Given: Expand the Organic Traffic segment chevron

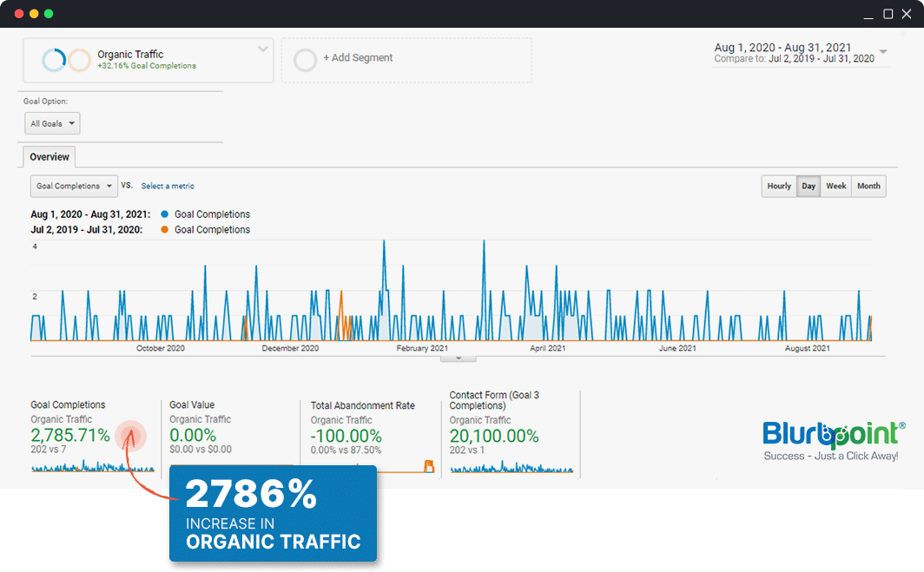Looking at the screenshot, I should coord(263,49).
